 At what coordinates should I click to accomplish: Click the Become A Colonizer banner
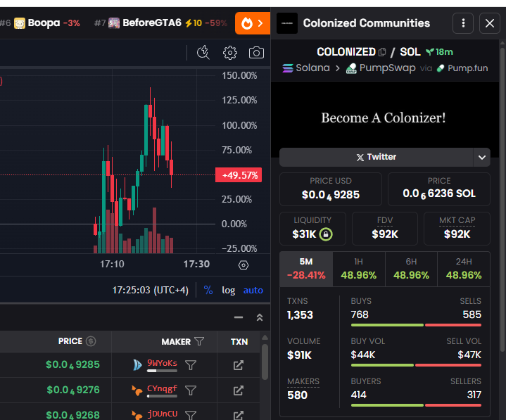point(384,115)
